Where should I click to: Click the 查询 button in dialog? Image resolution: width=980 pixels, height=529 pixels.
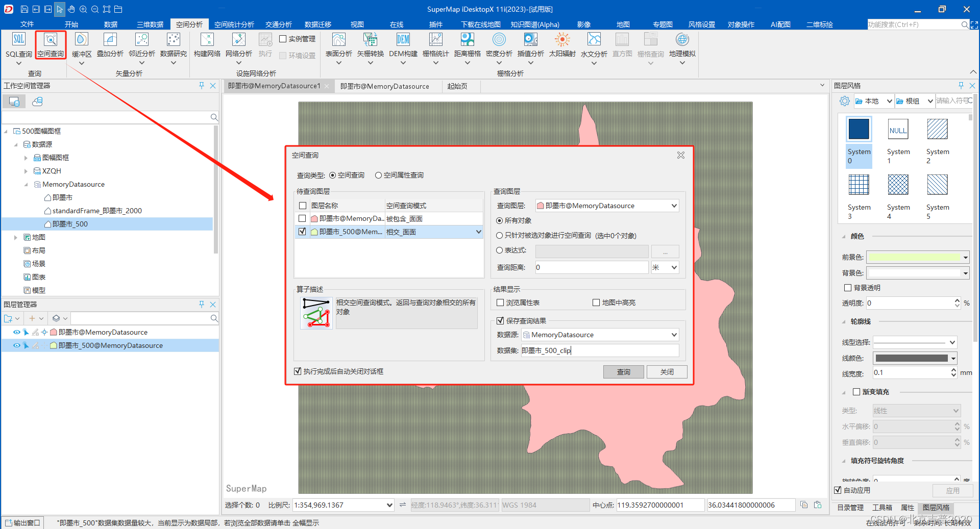[x=623, y=372]
